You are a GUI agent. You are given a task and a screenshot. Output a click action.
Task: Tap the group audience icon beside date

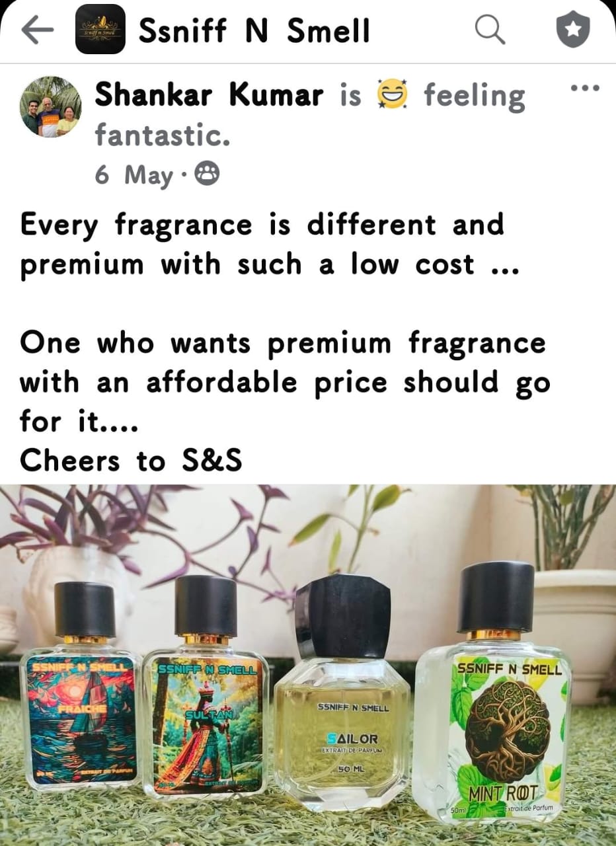[x=208, y=174]
